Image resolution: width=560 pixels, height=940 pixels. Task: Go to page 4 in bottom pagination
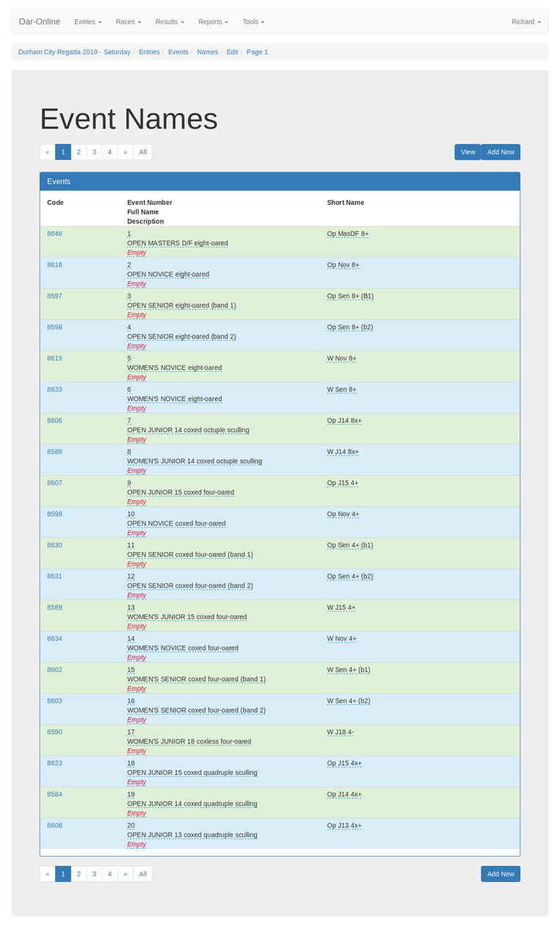point(109,874)
